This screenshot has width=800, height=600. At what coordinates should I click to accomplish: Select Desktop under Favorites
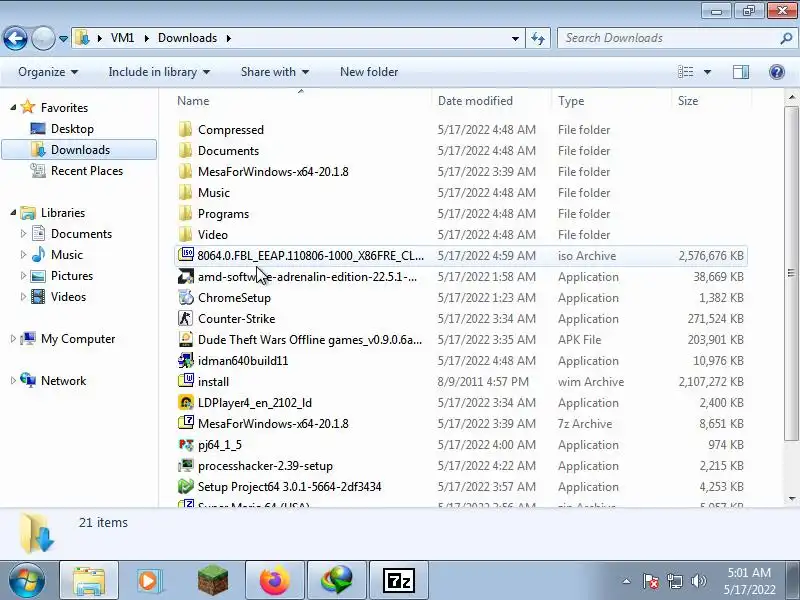tap(72, 129)
